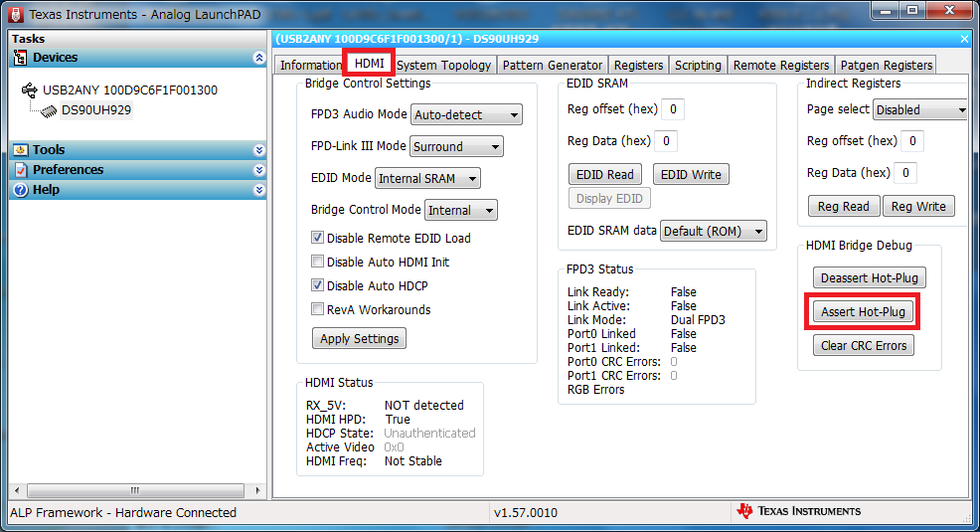
Task: Toggle Disable Remote EDID Load checkbox
Action: tap(317, 238)
